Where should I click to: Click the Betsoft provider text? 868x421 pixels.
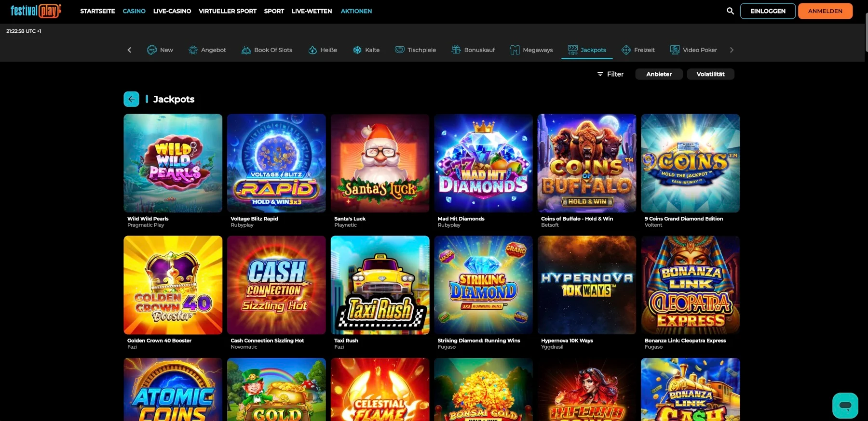click(x=550, y=225)
